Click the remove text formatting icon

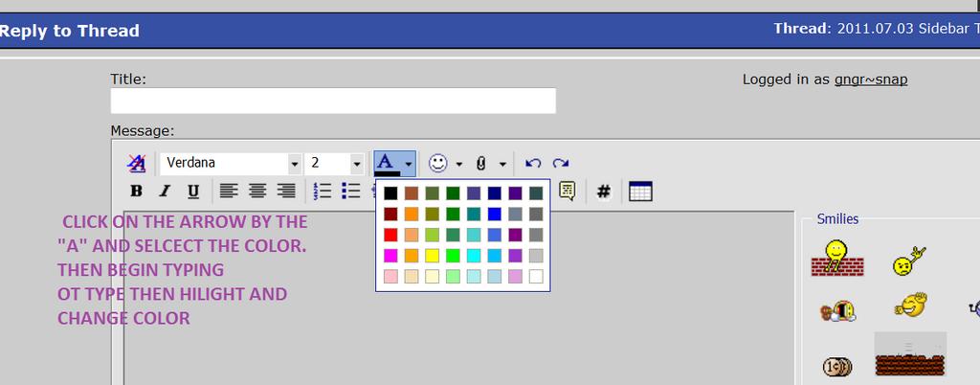[x=137, y=164]
